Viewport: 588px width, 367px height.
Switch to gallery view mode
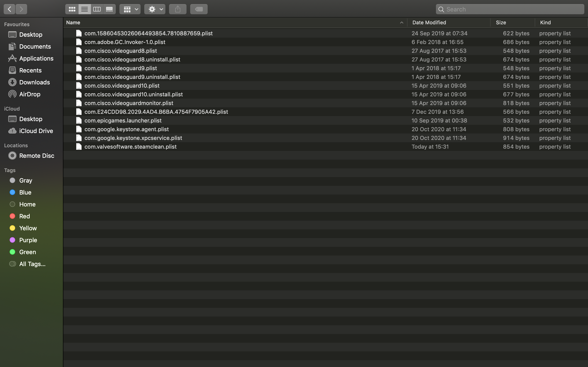point(109,9)
